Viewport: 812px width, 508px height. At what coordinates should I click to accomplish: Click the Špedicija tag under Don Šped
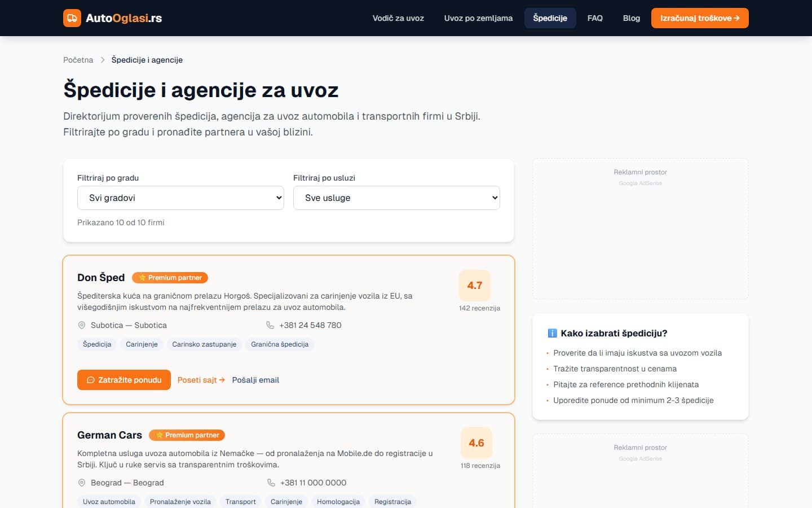(x=97, y=344)
